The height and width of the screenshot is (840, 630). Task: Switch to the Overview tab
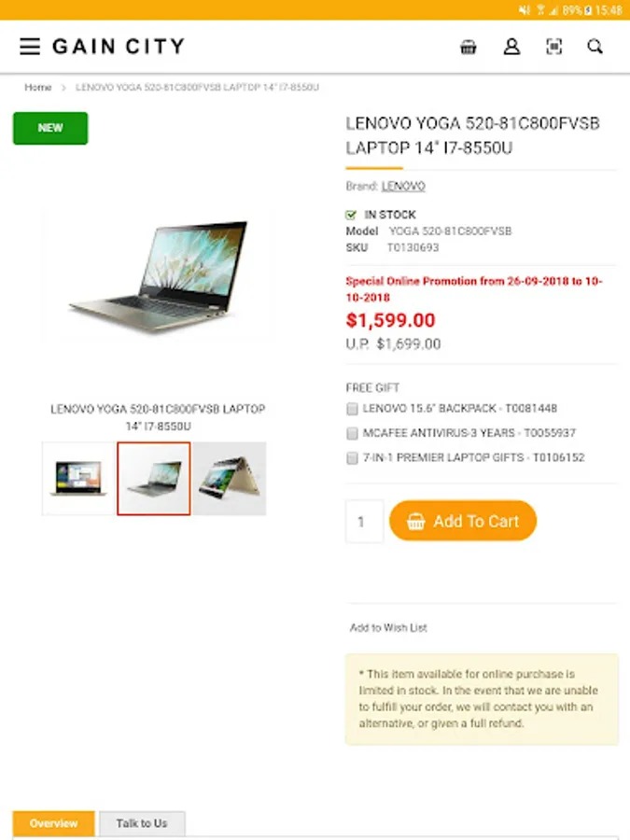[x=53, y=823]
